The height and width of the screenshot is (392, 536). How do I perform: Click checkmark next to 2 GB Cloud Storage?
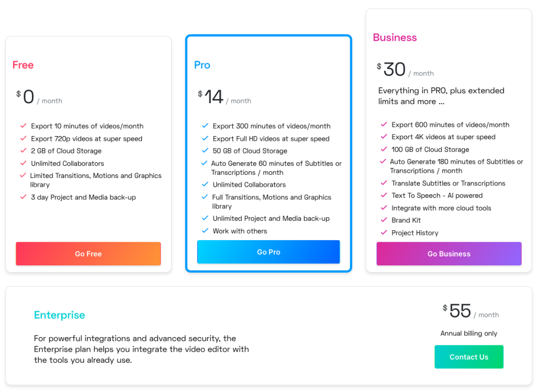pyautogui.click(x=23, y=150)
